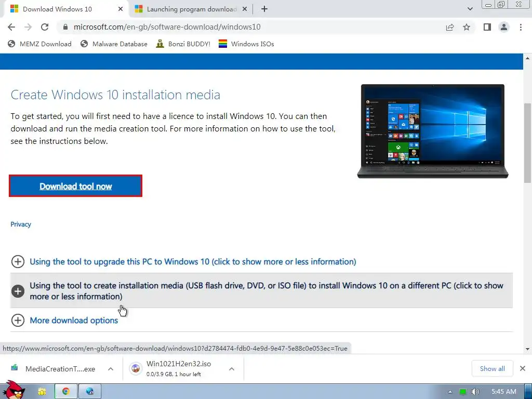Open the volume speaker tray icon
The height and width of the screenshot is (399, 532).
[x=475, y=392]
